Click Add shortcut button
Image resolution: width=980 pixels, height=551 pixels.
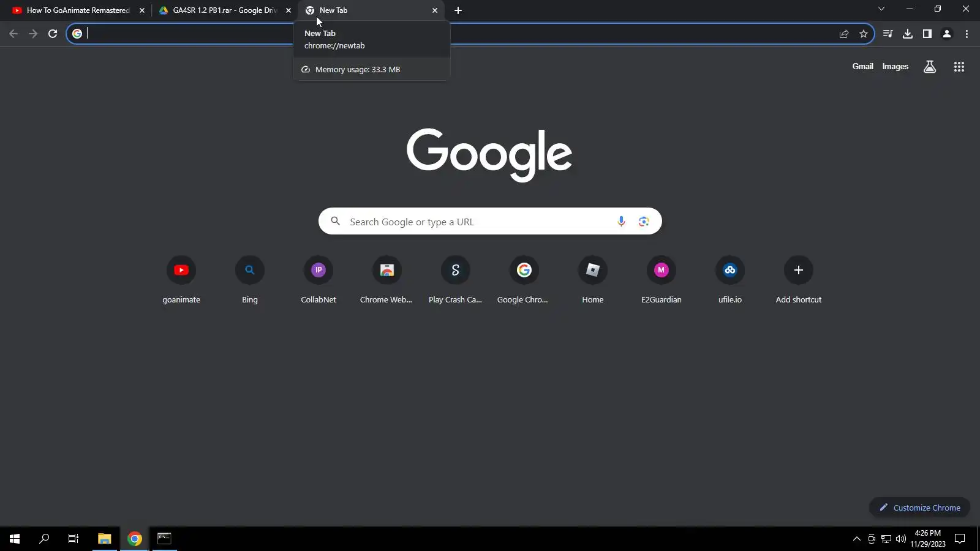[x=799, y=280]
